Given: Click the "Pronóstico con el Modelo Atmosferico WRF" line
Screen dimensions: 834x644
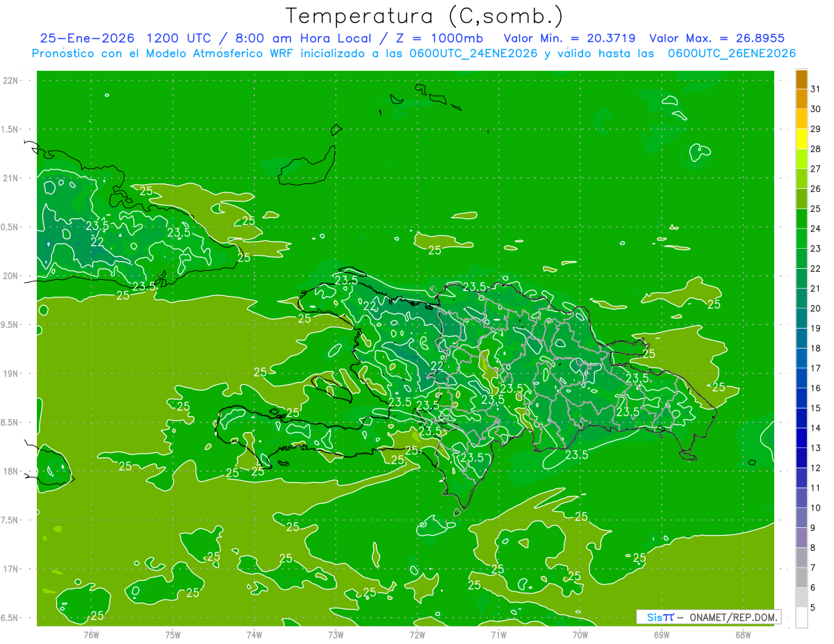Looking at the screenshot, I should [164, 53].
